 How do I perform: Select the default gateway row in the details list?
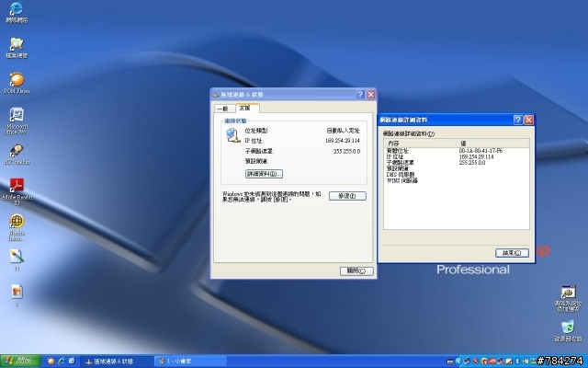[457, 168]
